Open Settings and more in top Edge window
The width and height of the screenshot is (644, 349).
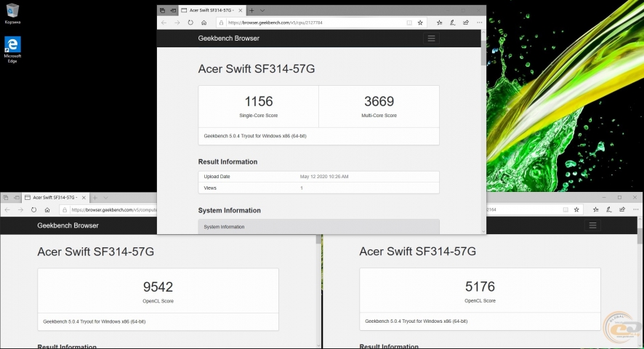tap(479, 23)
